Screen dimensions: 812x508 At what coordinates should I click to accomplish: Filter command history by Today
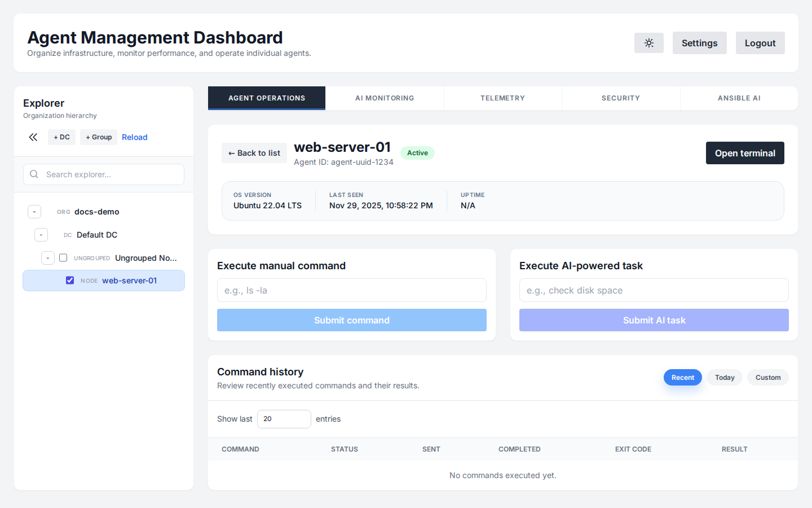(725, 378)
